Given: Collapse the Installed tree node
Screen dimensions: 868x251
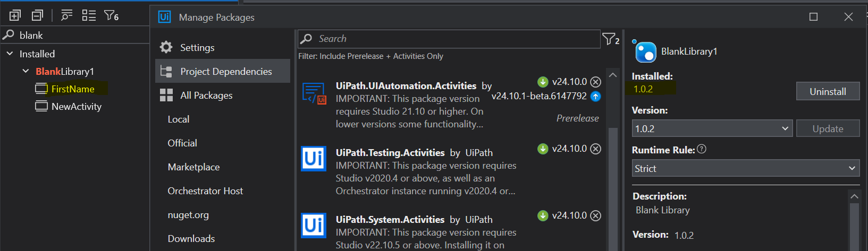Looking at the screenshot, I should tap(10, 54).
